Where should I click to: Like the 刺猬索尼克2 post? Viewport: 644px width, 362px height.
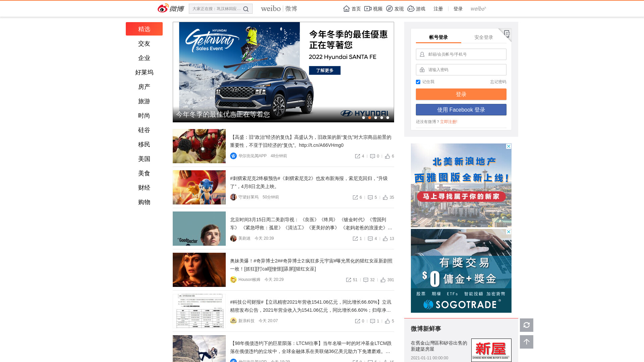point(385,197)
